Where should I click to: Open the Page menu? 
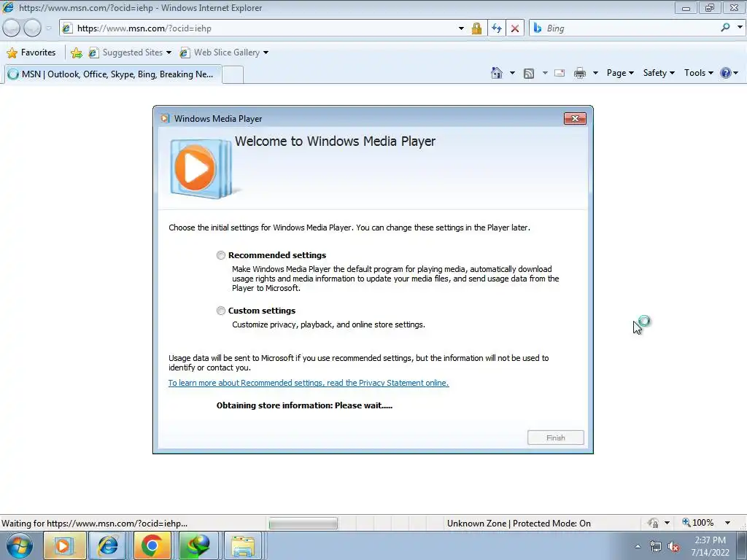[x=620, y=73]
